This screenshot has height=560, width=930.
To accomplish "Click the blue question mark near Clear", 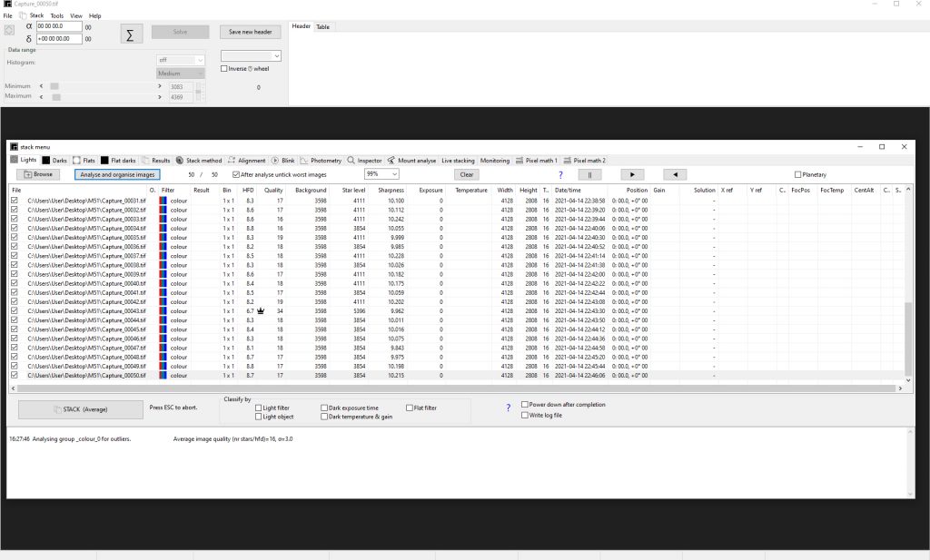I will pyautogui.click(x=560, y=175).
